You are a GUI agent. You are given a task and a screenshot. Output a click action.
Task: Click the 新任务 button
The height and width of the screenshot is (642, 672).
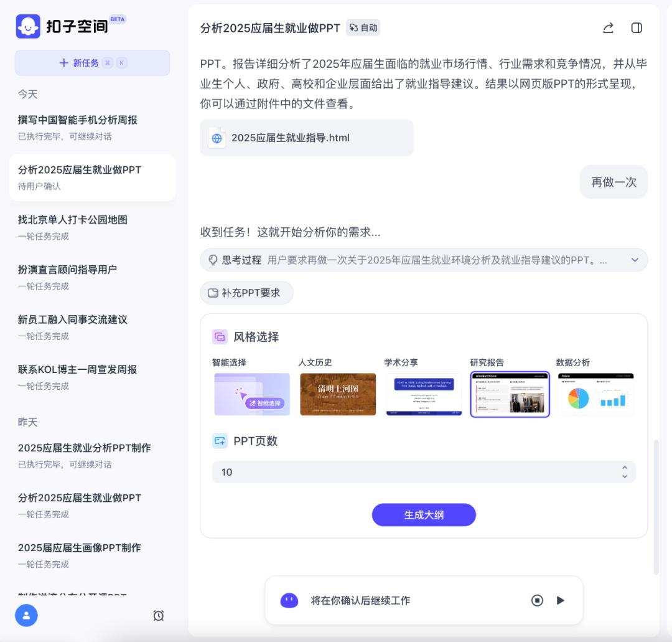coord(92,63)
